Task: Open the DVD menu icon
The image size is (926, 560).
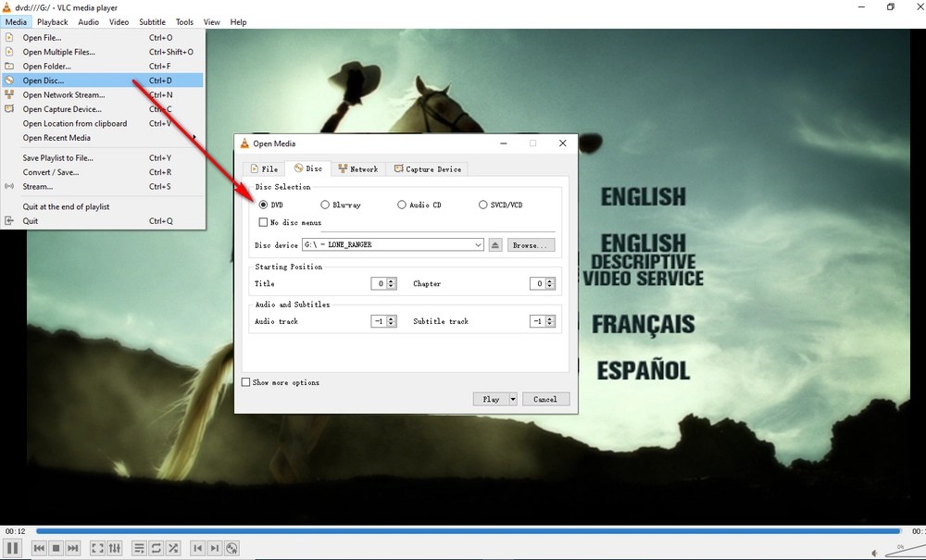Action: [x=232, y=548]
